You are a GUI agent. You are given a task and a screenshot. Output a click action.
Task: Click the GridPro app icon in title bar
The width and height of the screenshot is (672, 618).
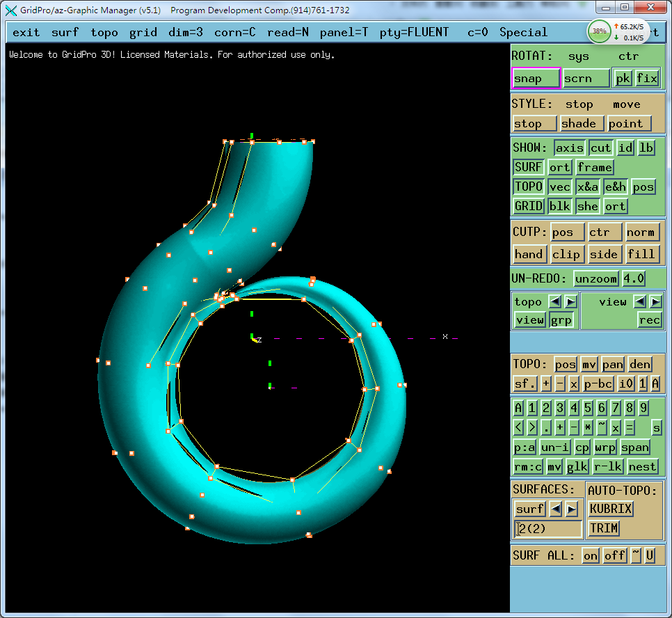(11, 10)
